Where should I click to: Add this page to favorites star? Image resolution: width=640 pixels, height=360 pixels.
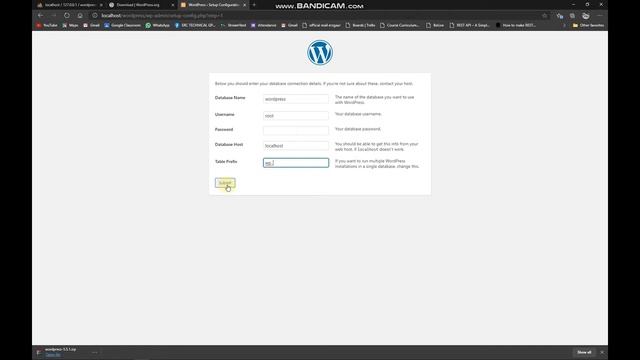544,16
